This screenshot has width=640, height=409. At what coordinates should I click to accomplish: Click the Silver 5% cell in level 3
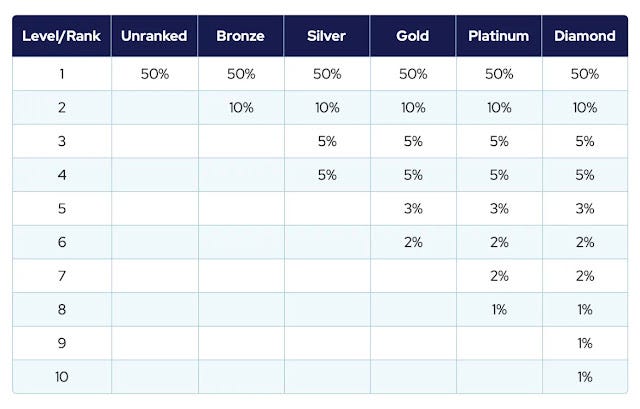(327, 141)
